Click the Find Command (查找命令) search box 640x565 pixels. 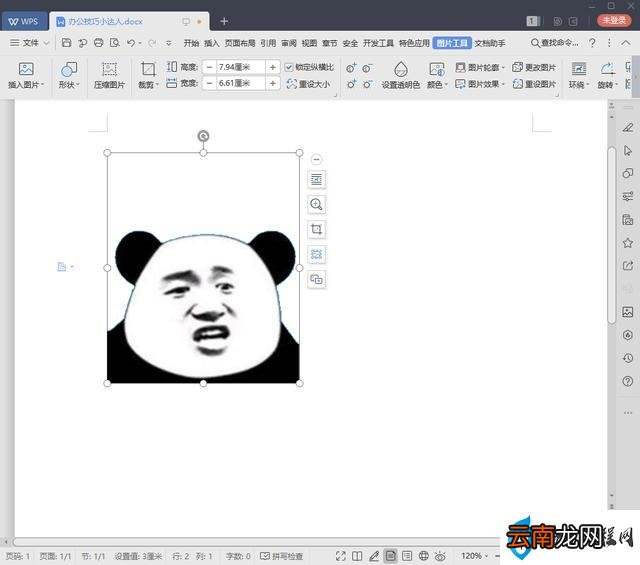tap(555, 42)
